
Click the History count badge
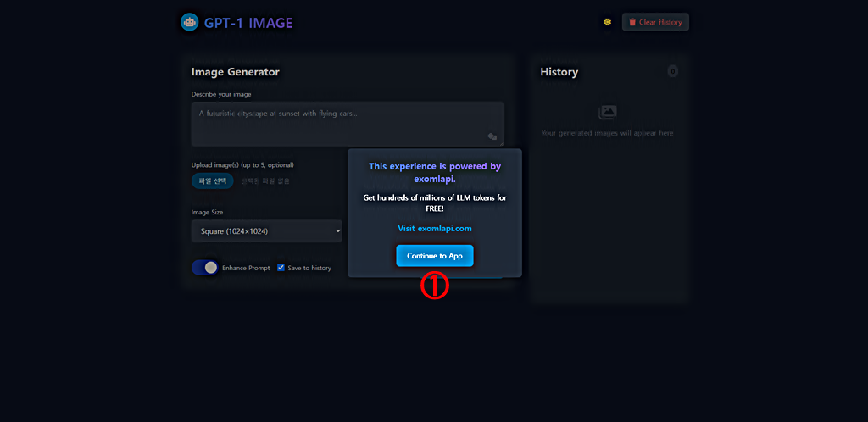pyautogui.click(x=672, y=71)
